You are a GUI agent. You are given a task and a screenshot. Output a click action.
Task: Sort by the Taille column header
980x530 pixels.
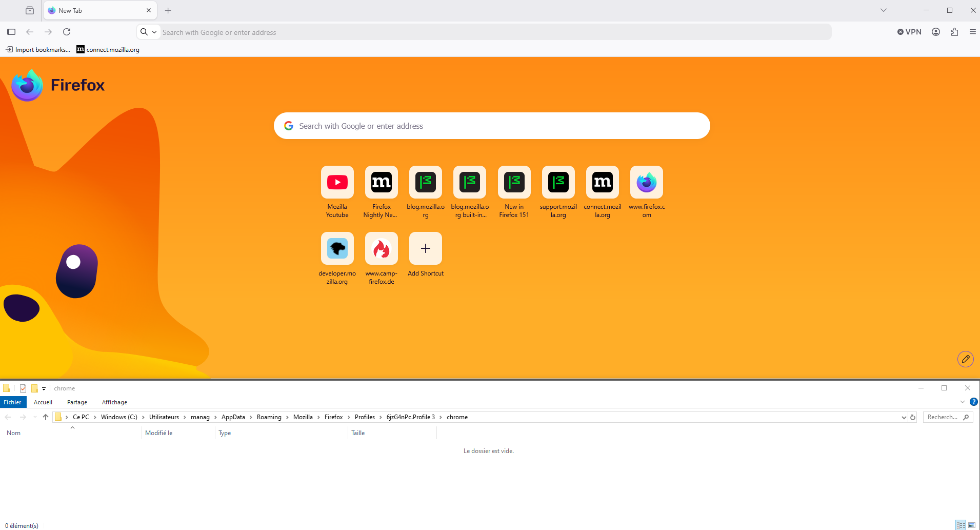tap(392, 433)
